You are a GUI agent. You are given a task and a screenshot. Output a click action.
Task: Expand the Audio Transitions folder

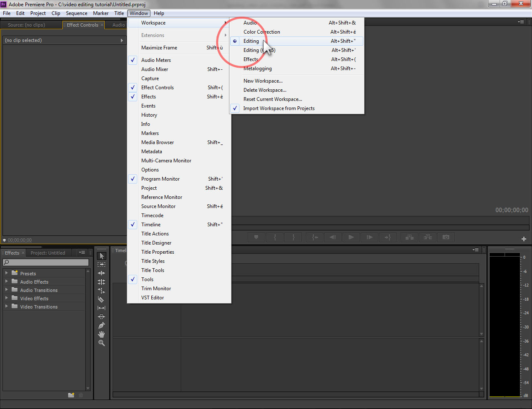click(x=7, y=290)
